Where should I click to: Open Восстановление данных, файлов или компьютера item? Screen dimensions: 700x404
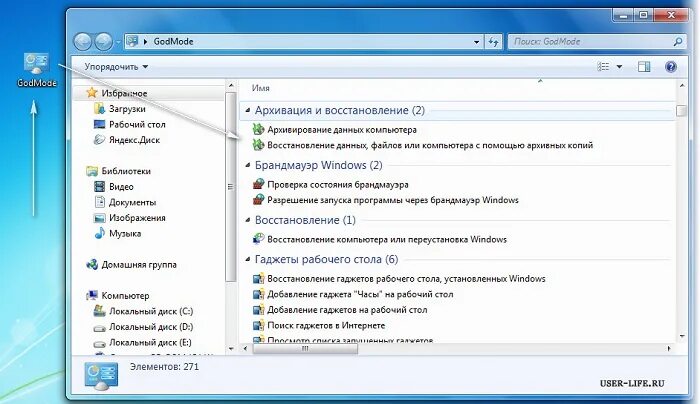(430, 146)
